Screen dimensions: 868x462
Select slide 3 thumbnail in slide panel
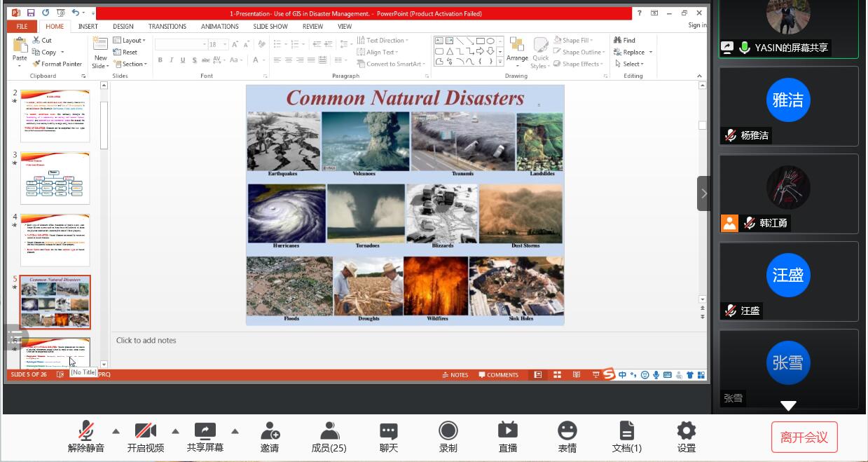[55, 177]
